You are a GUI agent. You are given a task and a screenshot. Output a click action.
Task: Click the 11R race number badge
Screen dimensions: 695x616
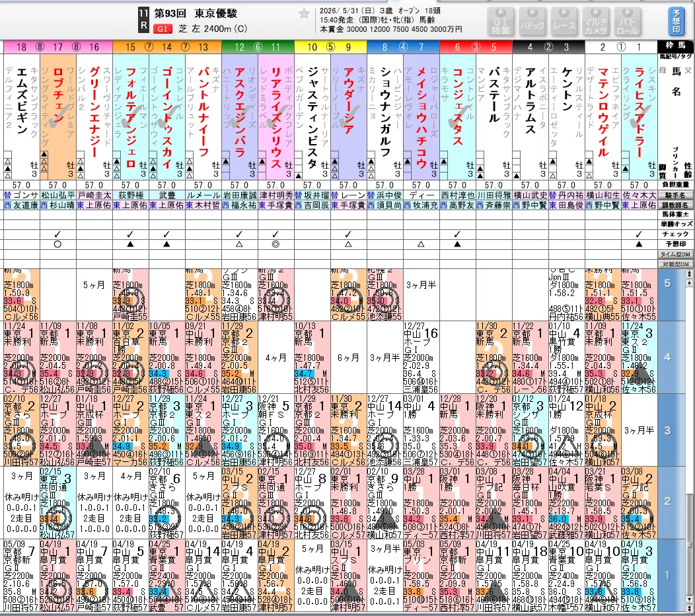[143, 20]
